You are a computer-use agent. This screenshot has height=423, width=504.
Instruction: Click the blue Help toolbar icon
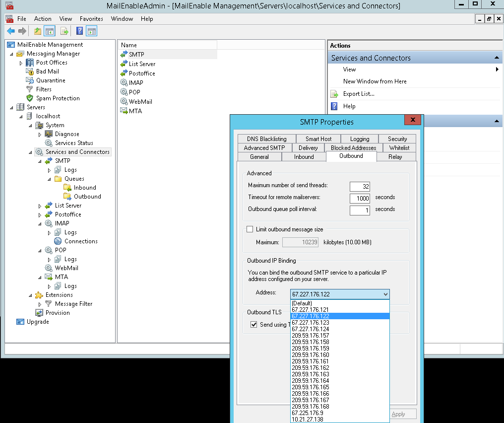pos(79,31)
